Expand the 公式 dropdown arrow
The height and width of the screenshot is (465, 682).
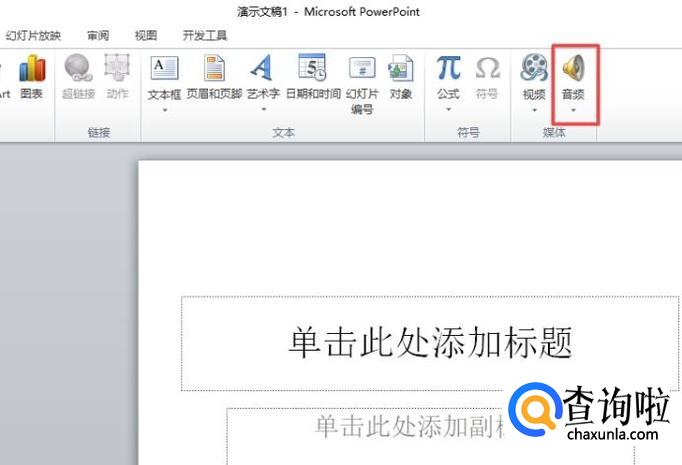448,110
